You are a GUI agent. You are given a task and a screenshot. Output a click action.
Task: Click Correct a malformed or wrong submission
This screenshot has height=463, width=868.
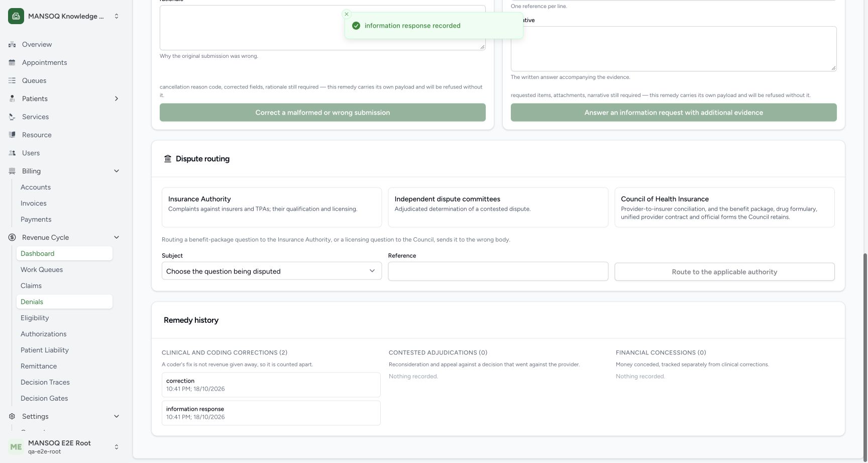pyautogui.click(x=322, y=113)
